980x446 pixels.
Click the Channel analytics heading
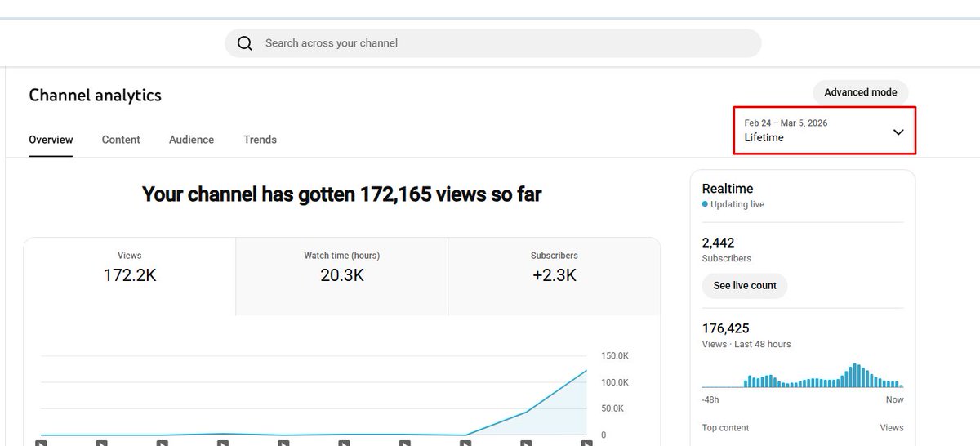(x=95, y=96)
